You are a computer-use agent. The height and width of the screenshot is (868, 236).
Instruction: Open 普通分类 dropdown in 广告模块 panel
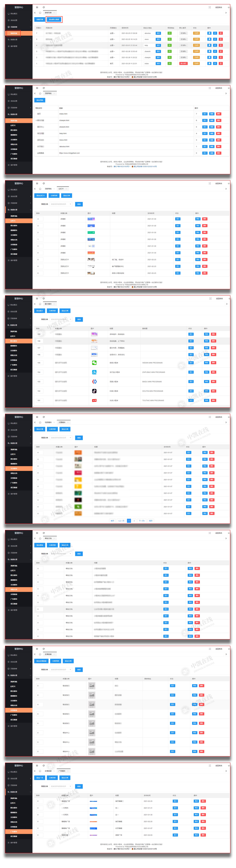tap(61, 786)
